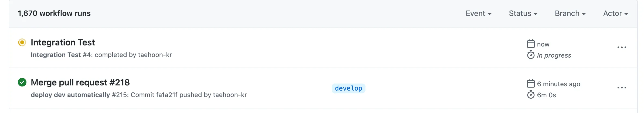This screenshot has width=644, height=113.
Task: Click the develop branch label
Action: pyautogui.click(x=348, y=88)
